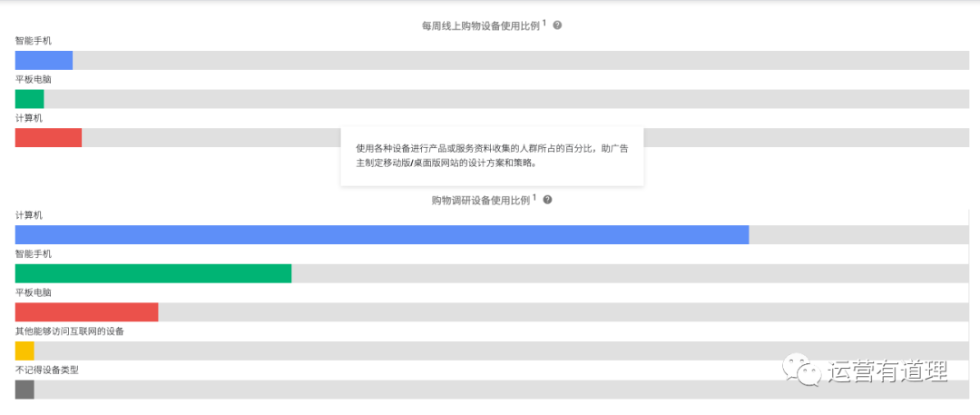The height and width of the screenshot is (415, 980).
Task: Click 平板电脑 label in 购物调研 chart
Action: (x=34, y=292)
